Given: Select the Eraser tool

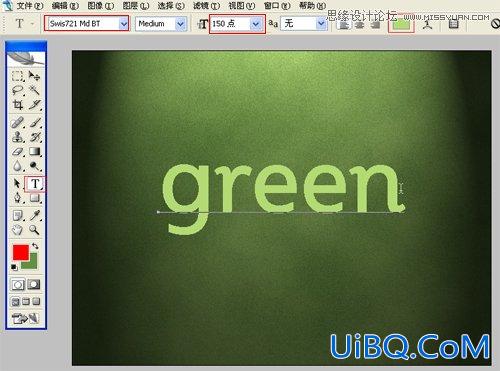Looking at the screenshot, I should 17,152.
